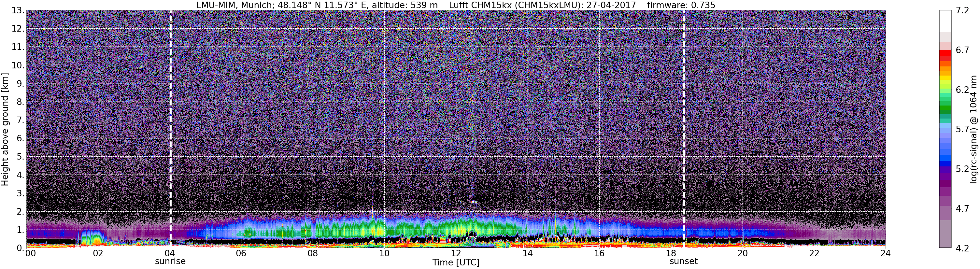Click the time axis tick label 12
The height and width of the screenshot is (269, 980).
click(x=456, y=253)
